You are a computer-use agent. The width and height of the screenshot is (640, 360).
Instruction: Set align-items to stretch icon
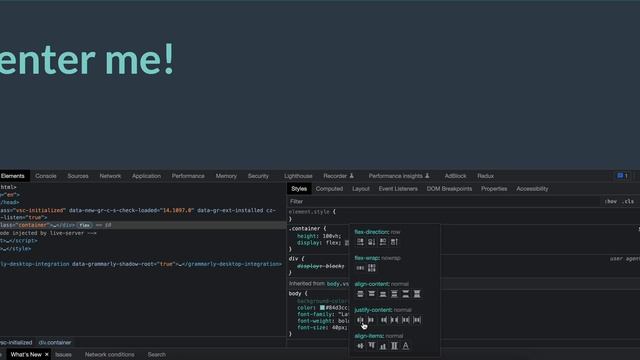pos(394,346)
